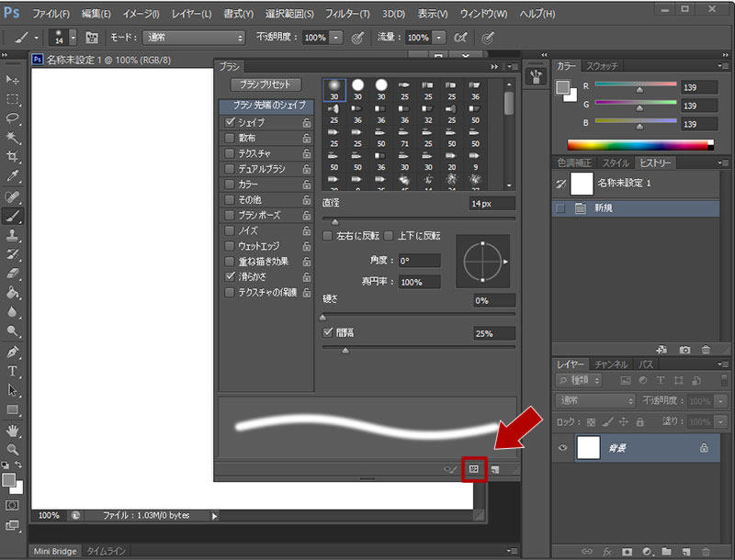Enable the テクスチャ checkbox
The image size is (735, 560).
tap(230, 153)
